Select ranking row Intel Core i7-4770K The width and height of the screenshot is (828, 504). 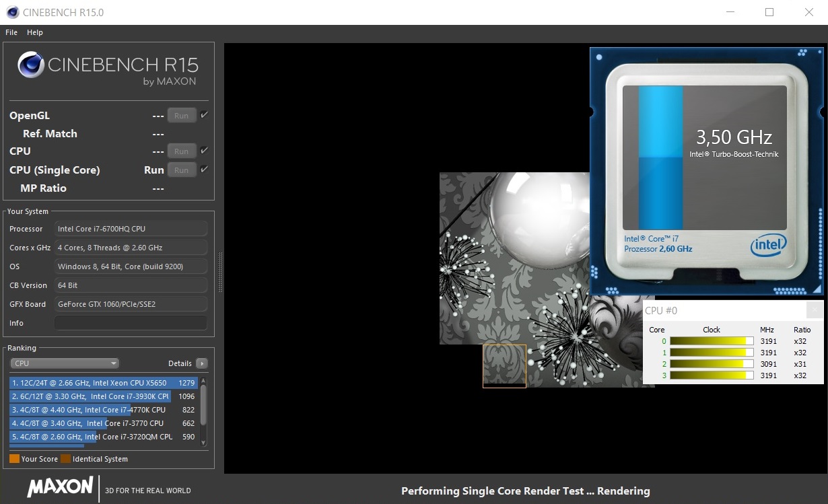pos(104,410)
